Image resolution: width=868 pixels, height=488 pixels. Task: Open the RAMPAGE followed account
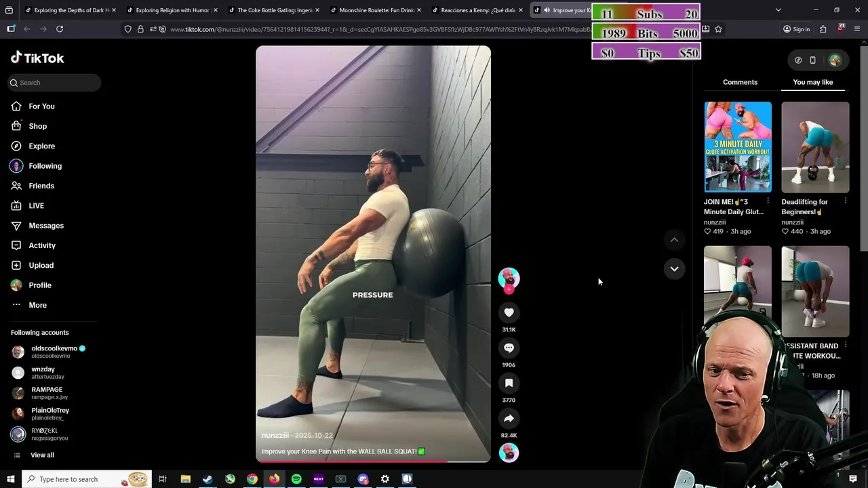pos(47,393)
